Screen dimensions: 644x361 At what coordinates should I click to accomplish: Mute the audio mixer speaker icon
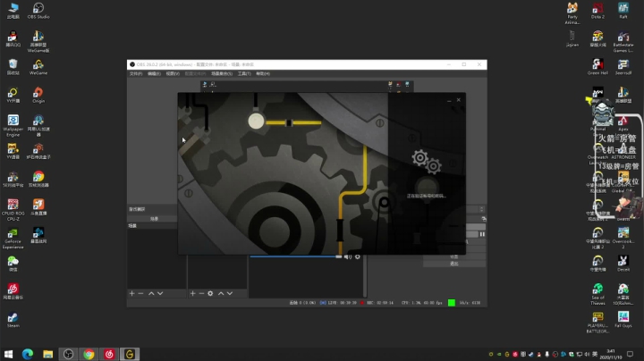(x=348, y=256)
